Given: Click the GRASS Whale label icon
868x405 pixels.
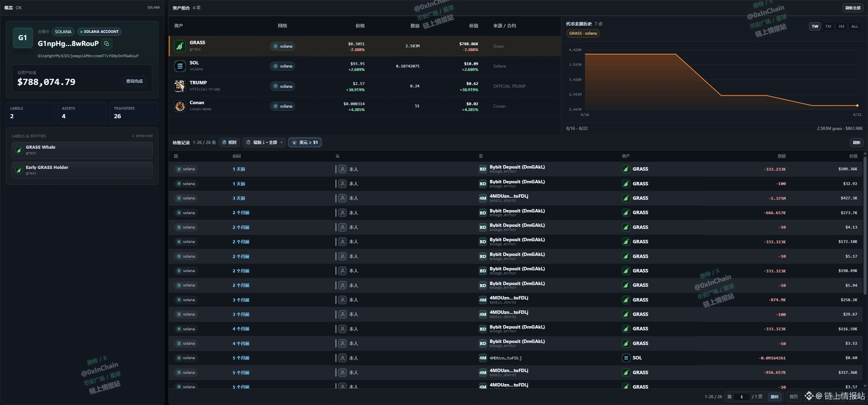Looking at the screenshot, I should (x=19, y=150).
